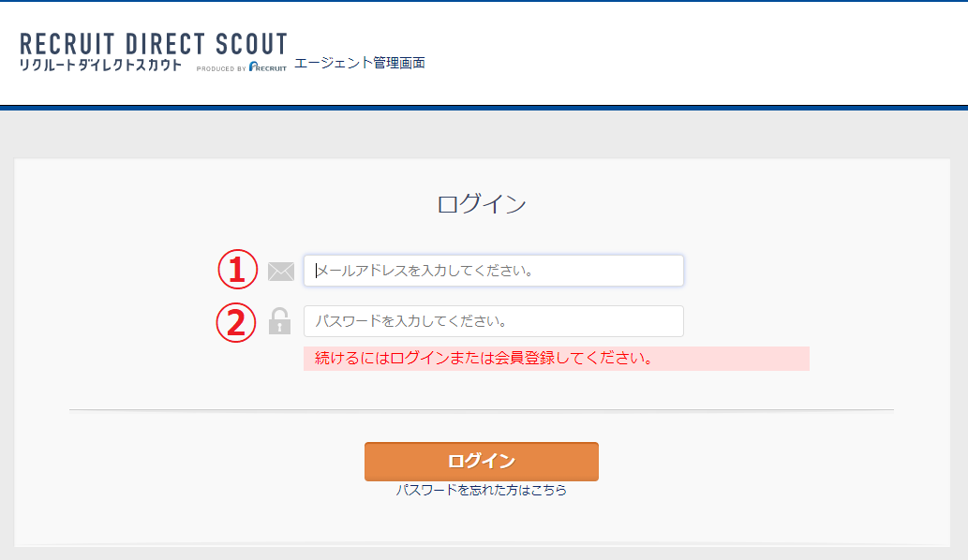Screen dimensions: 968x560
Task: Click the red circled number 1 marker
Action: pos(238,270)
